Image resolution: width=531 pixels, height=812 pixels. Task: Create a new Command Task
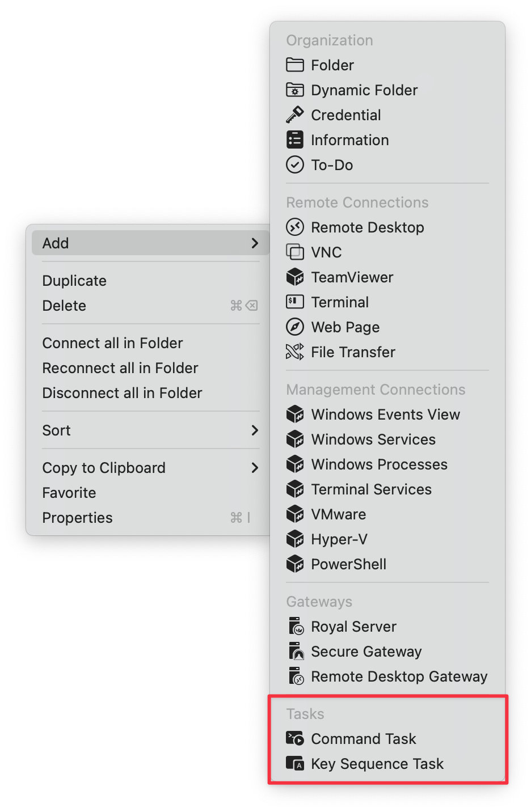click(x=387, y=739)
